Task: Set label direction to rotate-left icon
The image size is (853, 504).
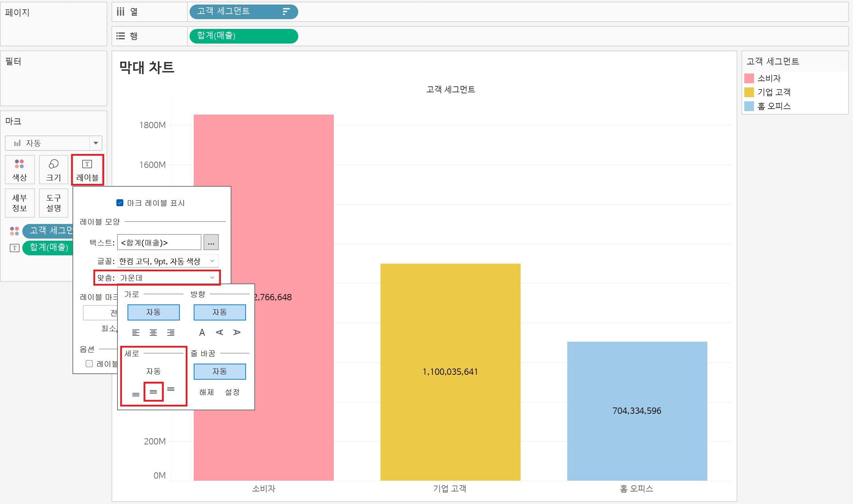Action: point(220,332)
